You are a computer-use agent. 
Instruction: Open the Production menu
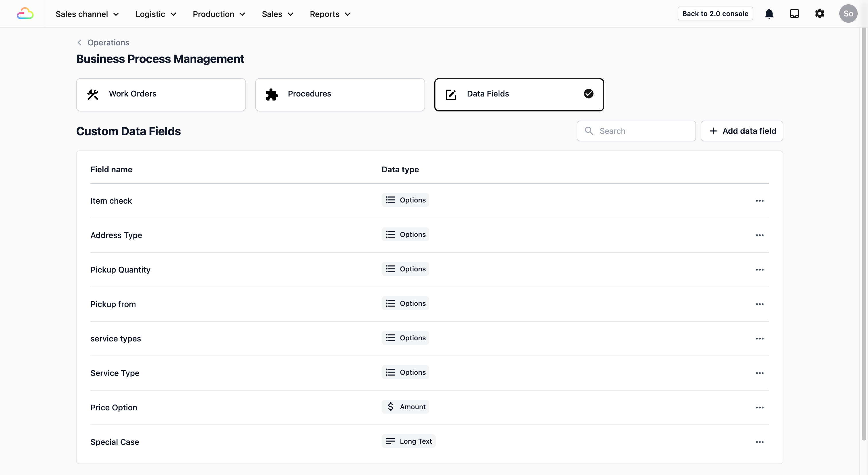pyautogui.click(x=219, y=14)
